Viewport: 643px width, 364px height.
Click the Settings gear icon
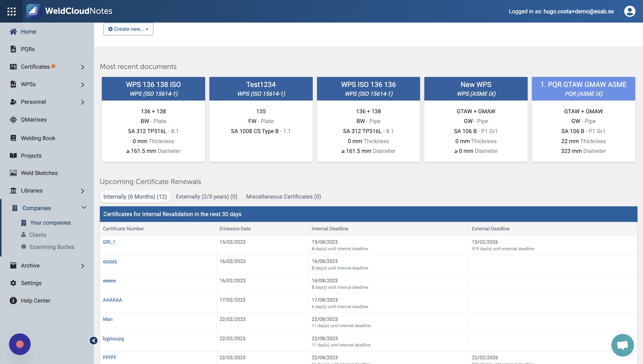(x=13, y=283)
